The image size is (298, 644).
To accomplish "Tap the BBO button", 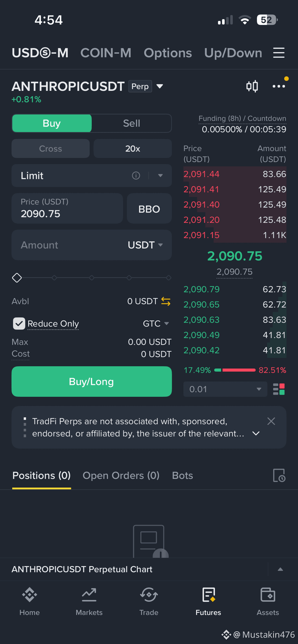I will click(149, 209).
